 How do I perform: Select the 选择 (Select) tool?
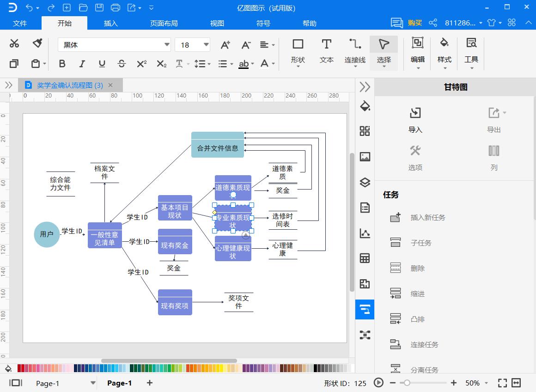(x=384, y=51)
